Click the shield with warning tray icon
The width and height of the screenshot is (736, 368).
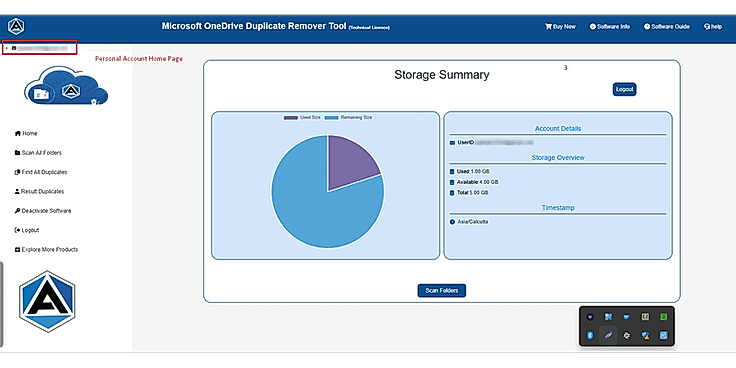tap(645, 336)
